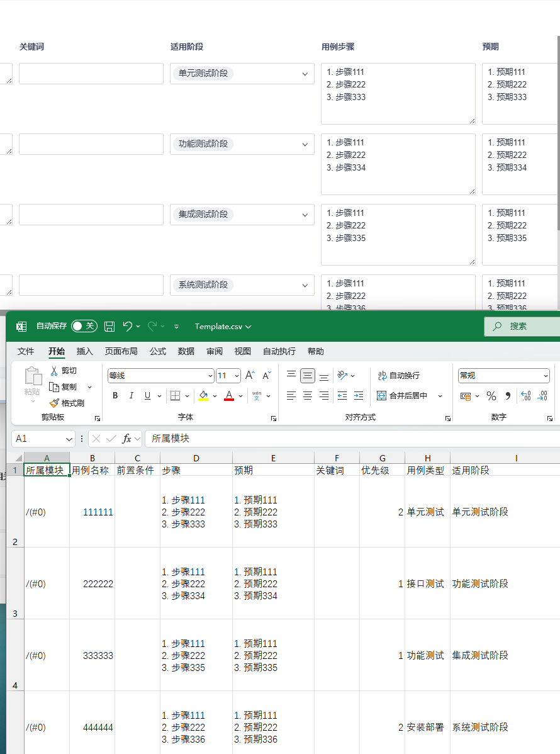Click the Redo arrow icon
The width and height of the screenshot is (560, 754).
(152, 327)
